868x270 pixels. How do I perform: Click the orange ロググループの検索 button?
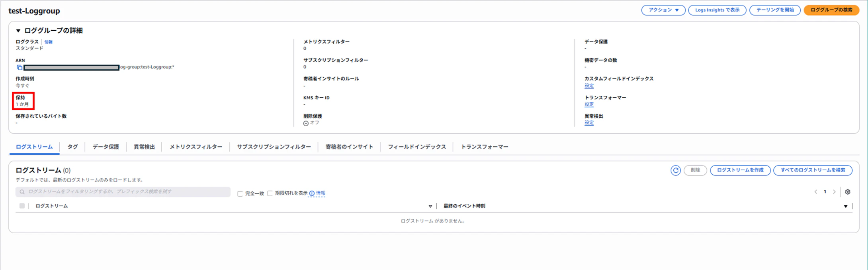click(x=831, y=10)
